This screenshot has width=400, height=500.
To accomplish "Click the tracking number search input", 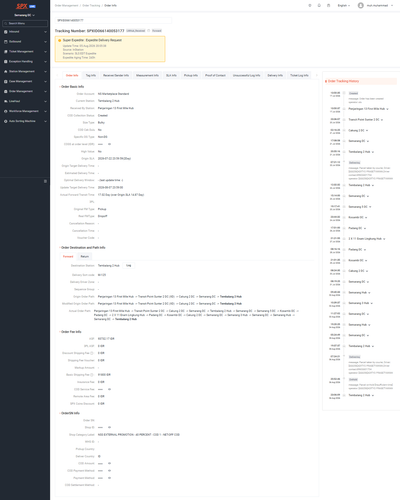I will (x=113, y=20).
